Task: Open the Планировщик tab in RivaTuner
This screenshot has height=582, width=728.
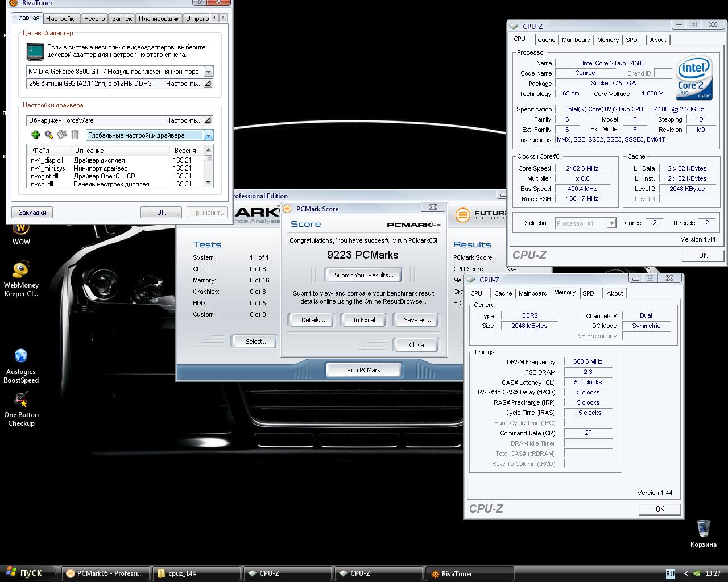Action: [159, 19]
